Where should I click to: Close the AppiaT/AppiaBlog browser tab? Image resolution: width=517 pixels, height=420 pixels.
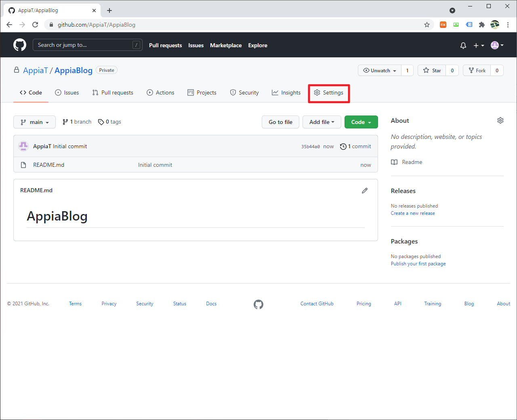[94, 10]
